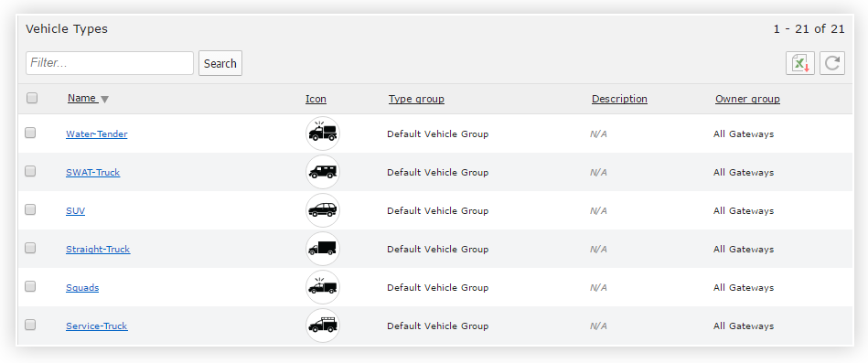Open the Straight-Truck link
This screenshot has height=363, width=868.
98,249
